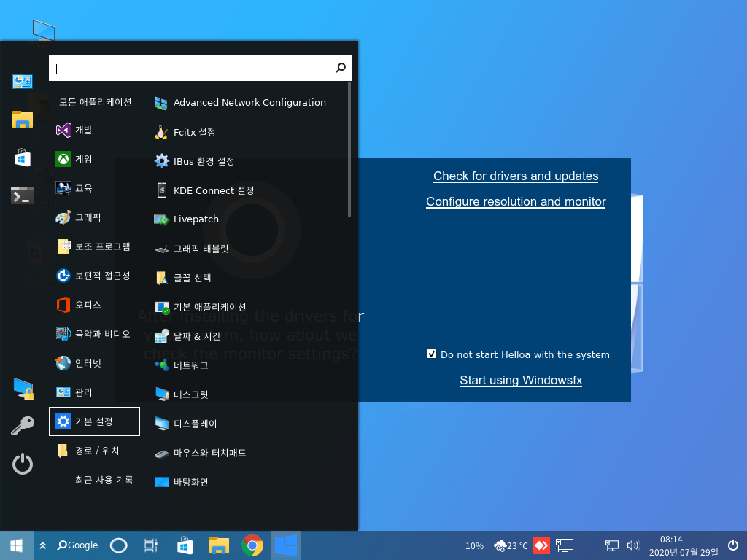Select the 인터넷 category
The image size is (747, 560).
point(79,363)
